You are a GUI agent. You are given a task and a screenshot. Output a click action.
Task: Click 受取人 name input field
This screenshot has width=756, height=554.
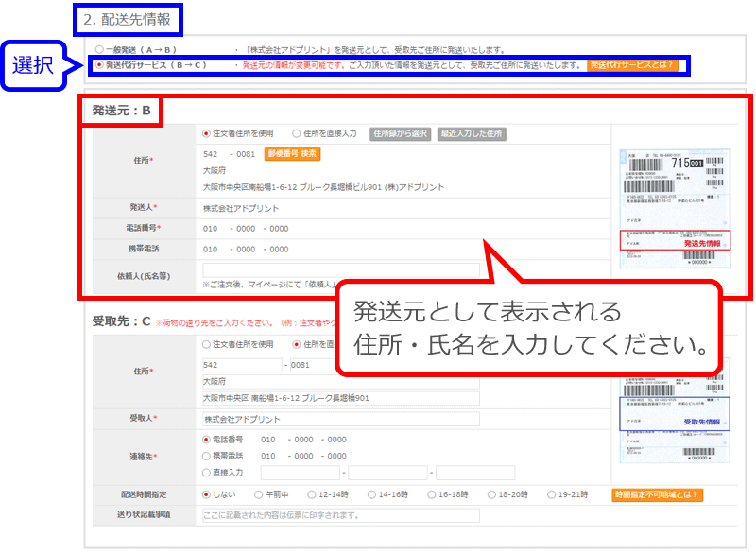click(341, 419)
